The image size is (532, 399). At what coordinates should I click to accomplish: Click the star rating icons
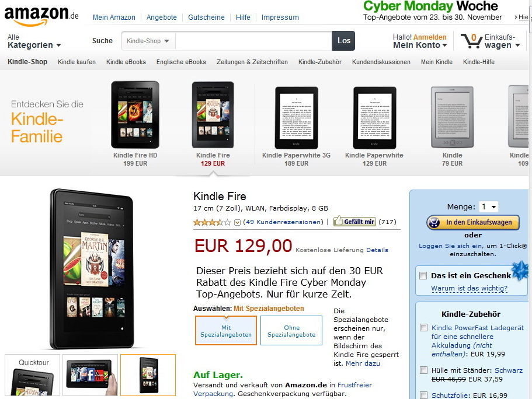pyautogui.click(x=212, y=222)
